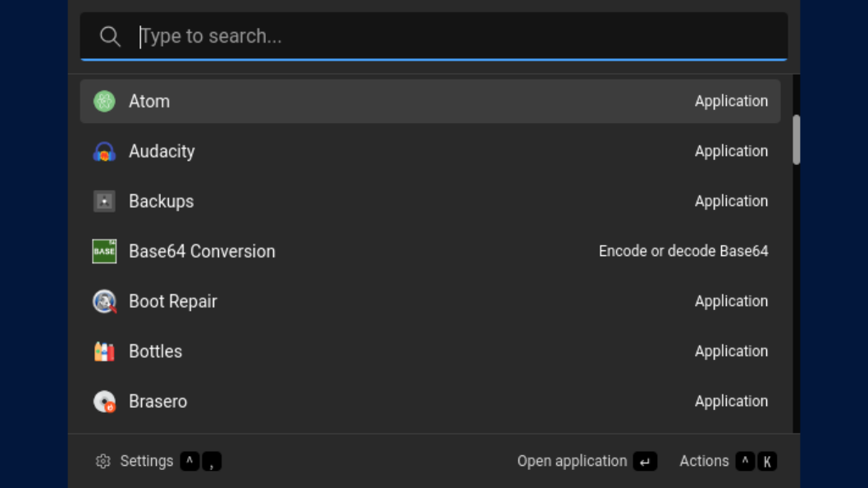The width and height of the screenshot is (868, 488).
Task: Click the Boot Repair icon
Action: (104, 302)
